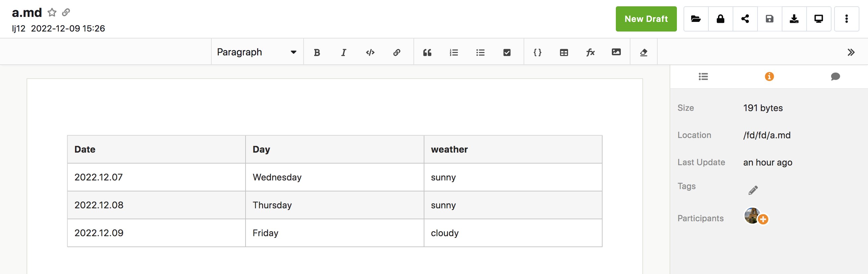868x274 pixels.
Task: Switch to the file info tab
Action: click(x=769, y=77)
